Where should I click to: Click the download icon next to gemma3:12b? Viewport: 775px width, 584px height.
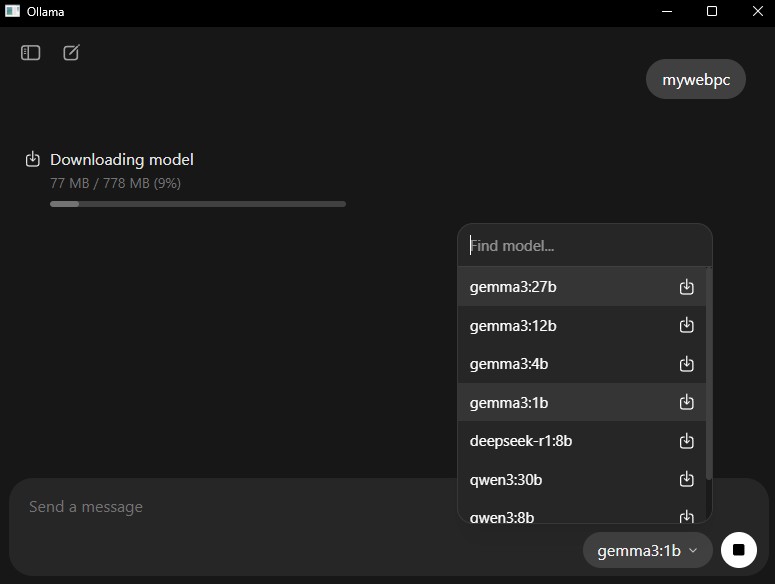point(686,325)
